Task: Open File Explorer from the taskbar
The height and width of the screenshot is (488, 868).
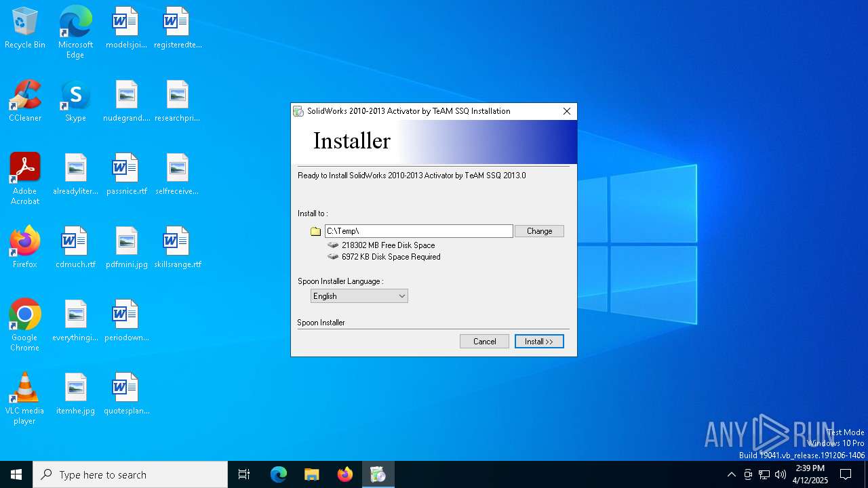Action: (311, 474)
